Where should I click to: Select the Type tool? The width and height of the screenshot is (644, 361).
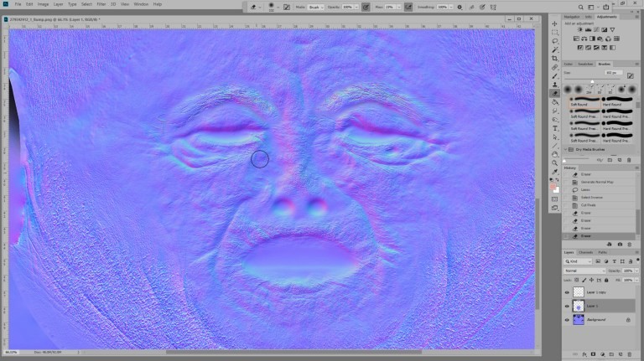point(555,128)
